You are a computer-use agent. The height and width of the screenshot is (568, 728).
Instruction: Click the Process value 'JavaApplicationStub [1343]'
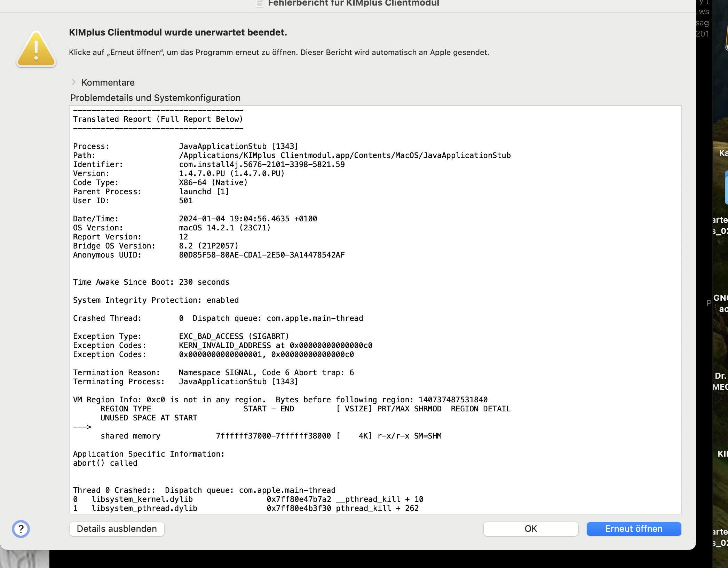(238, 146)
